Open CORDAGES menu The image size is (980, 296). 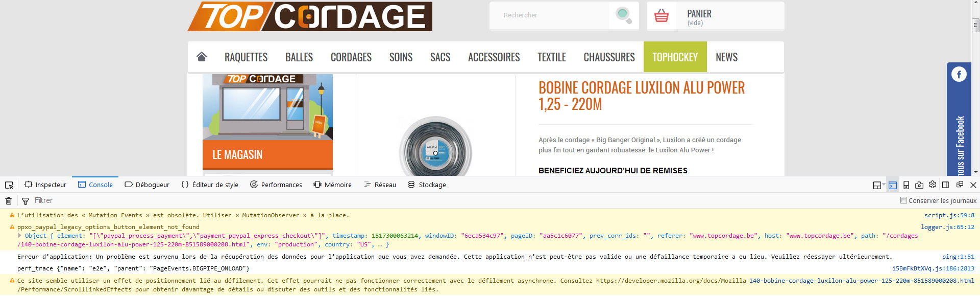[351, 57]
